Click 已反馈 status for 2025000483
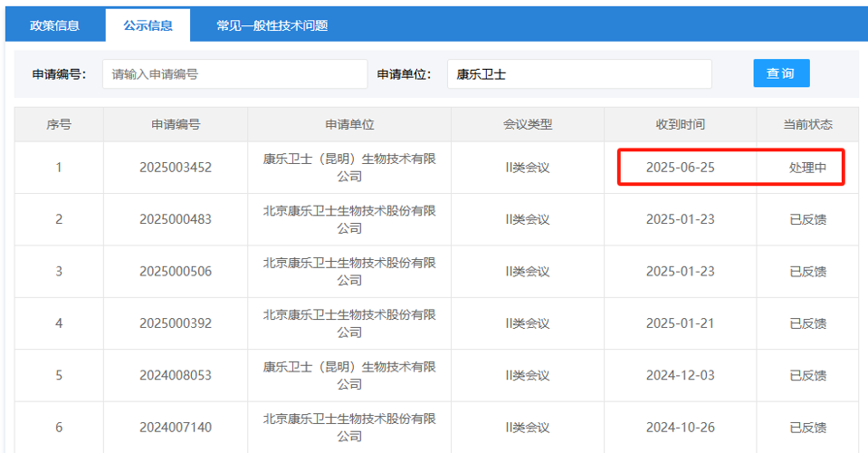Screen dimensions: 868x453 [x=807, y=219]
